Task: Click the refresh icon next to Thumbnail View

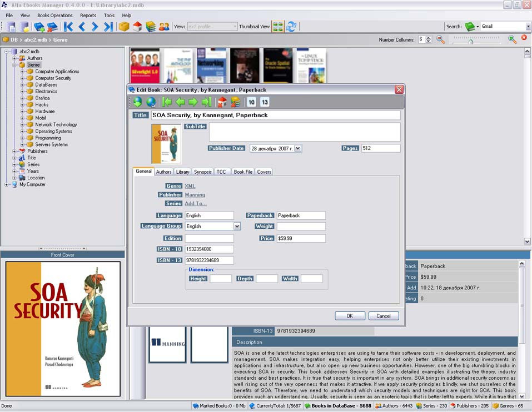Action: [291, 27]
